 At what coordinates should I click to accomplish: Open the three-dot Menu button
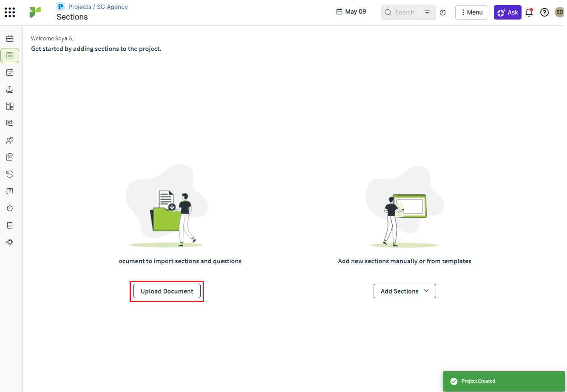pos(471,12)
